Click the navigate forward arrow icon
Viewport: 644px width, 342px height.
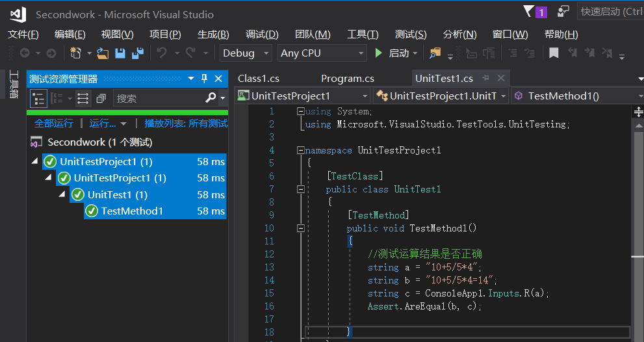(51, 53)
